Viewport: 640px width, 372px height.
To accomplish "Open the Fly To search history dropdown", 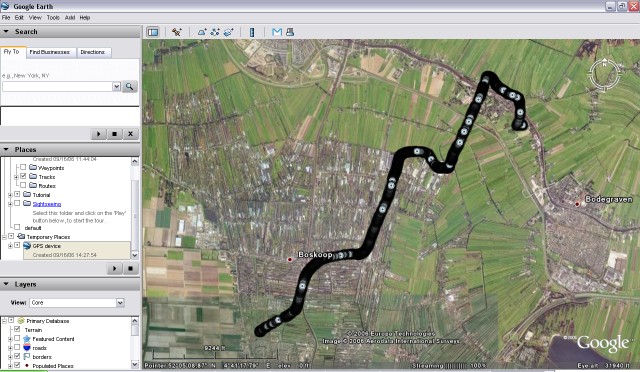I will pyautogui.click(x=116, y=87).
